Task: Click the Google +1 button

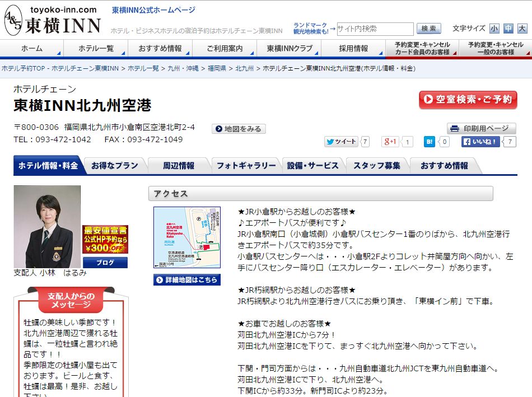Action: click(x=390, y=142)
